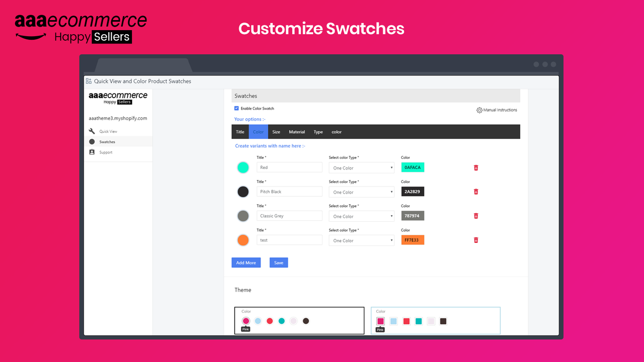Image resolution: width=644 pixels, height=362 pixels.
Task: Click the light blue round swatch in the theme preview
Action: click(258, 321)
